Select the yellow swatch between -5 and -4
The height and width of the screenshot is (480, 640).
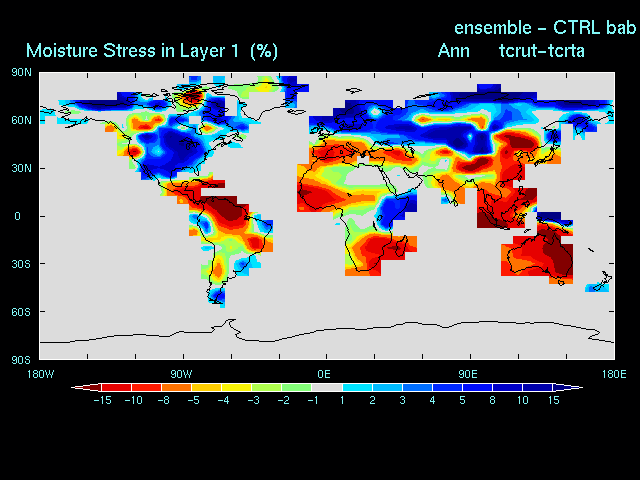(206, 387)
